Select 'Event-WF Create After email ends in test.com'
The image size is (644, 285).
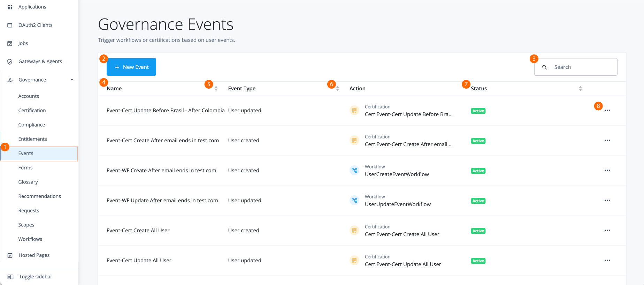pyautogui.click(x=161, y=171)
